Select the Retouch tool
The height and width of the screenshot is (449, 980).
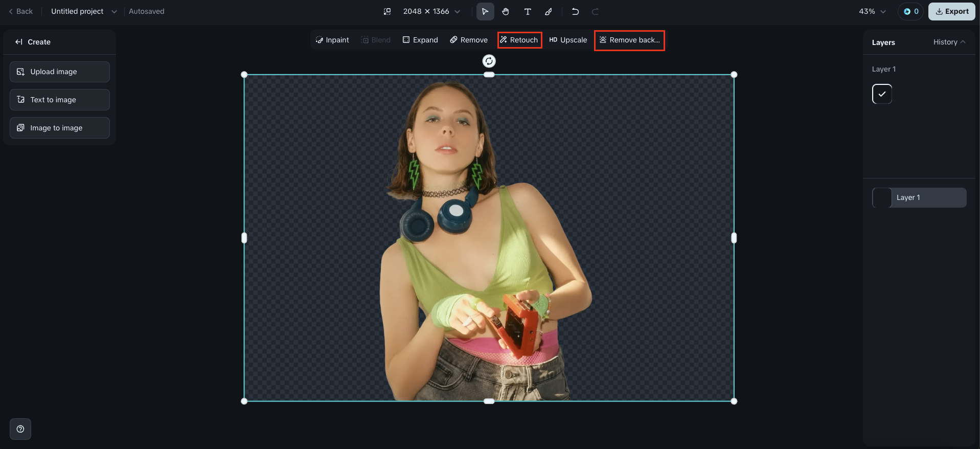point(519,40)
